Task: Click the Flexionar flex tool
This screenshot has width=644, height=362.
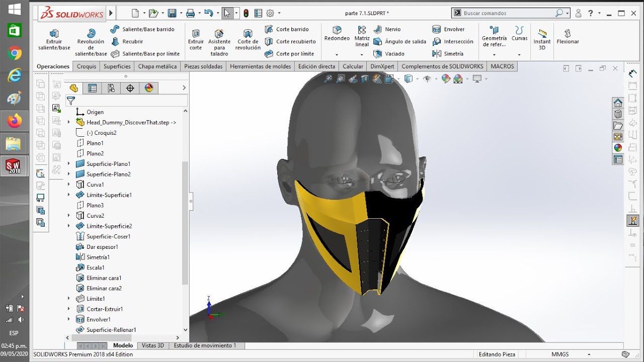Action: (568, 37)
